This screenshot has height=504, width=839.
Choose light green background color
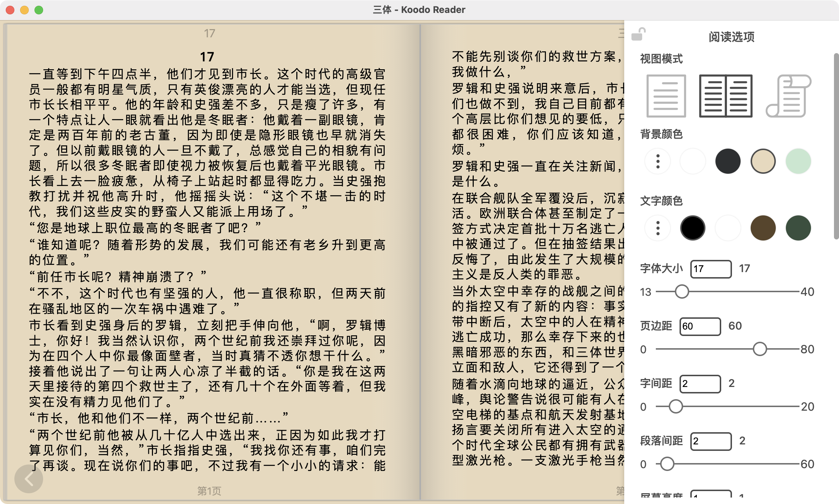798,162
